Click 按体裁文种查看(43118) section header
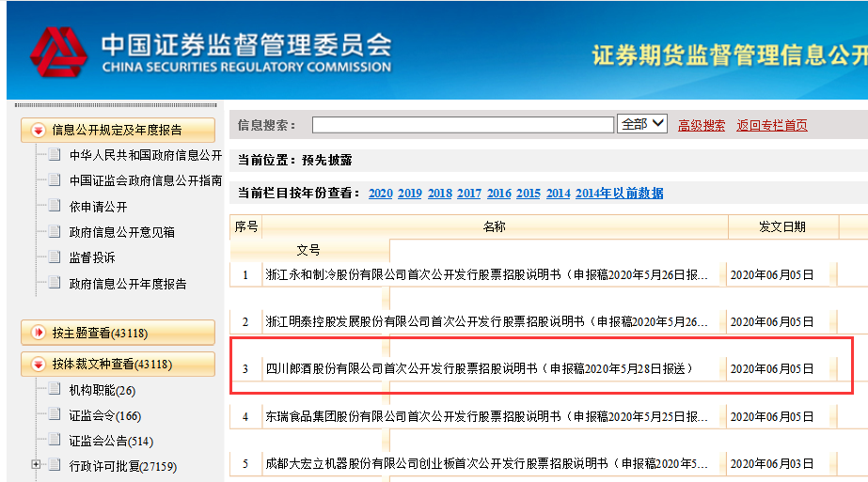This screenshot has width=868, height=482. [x=118, y=365]
